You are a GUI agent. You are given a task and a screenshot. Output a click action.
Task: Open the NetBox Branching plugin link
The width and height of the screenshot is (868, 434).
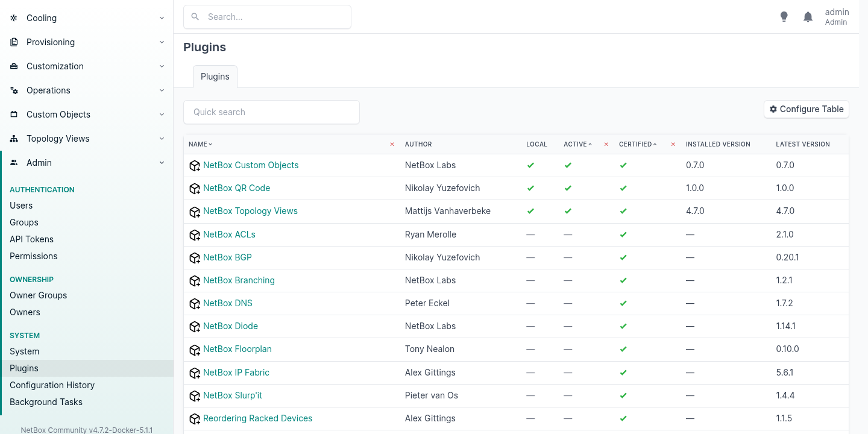(x=239, y=280)
